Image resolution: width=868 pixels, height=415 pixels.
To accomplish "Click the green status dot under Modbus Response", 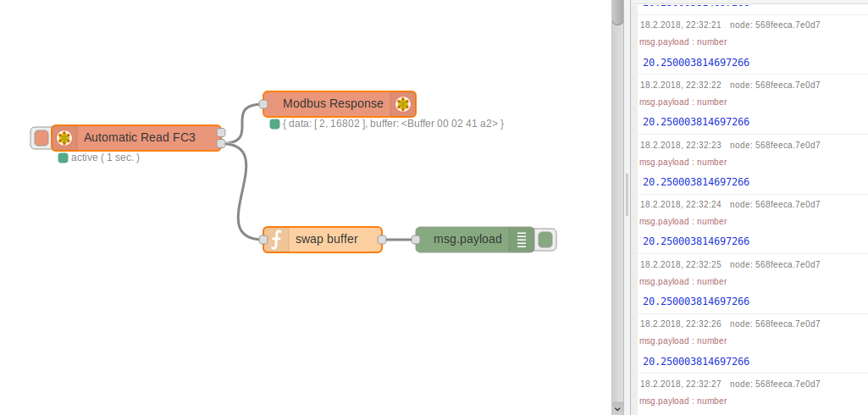I will (x=274, y=124).
